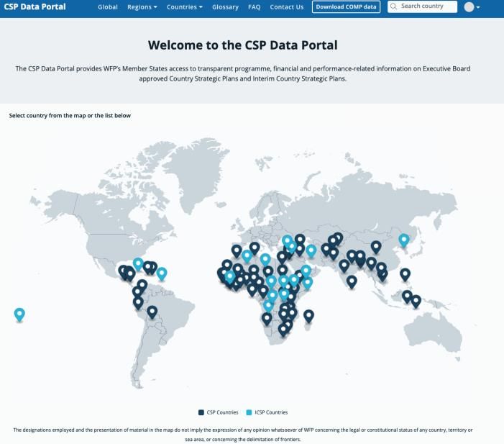Click the CSP Data Portal logo link
504x444 pixels.
(35, 6)
